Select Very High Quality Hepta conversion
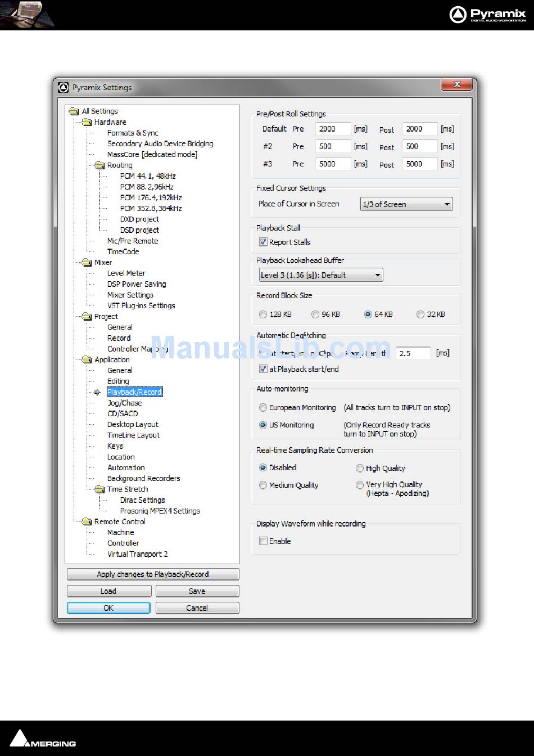534x756 pixels. tap(360, 484)
